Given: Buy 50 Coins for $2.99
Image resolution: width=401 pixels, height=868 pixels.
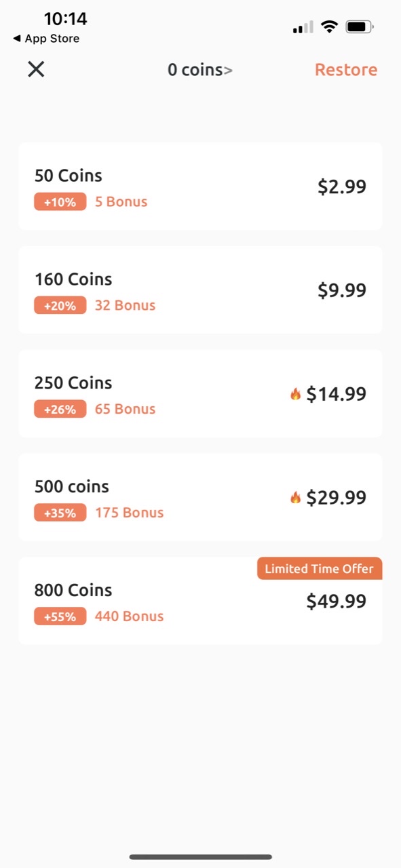Looking at the screenshot, I should point(200,186).
